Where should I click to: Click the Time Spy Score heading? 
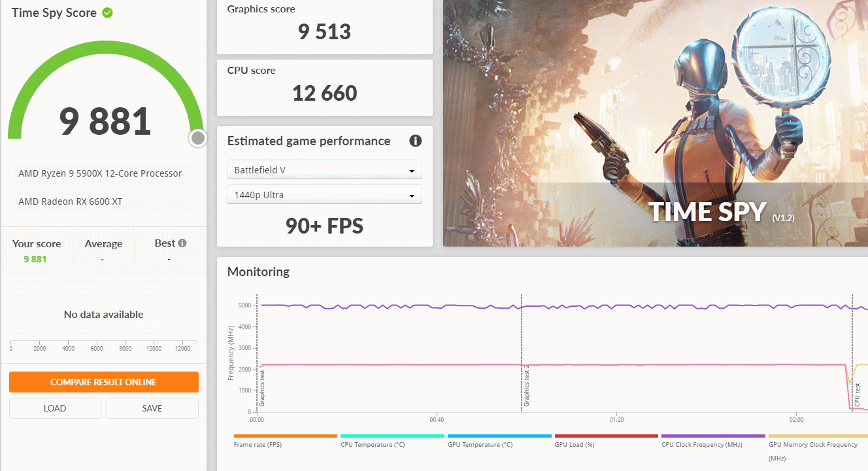[x=54, y=13]
